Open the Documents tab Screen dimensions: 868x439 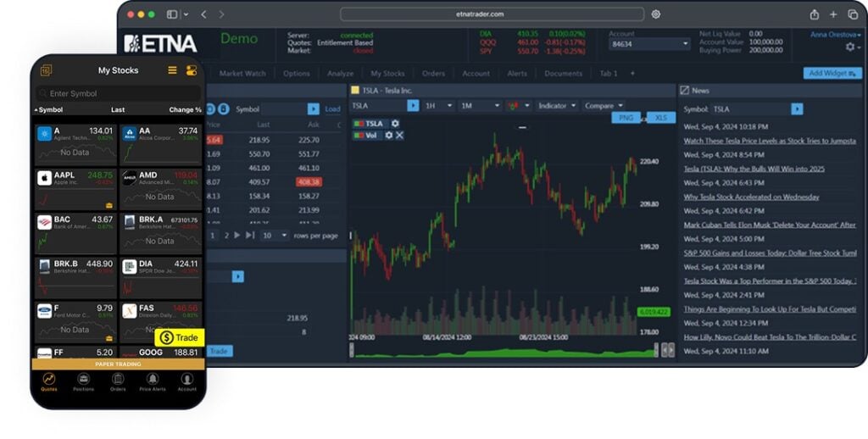point(563,73)
